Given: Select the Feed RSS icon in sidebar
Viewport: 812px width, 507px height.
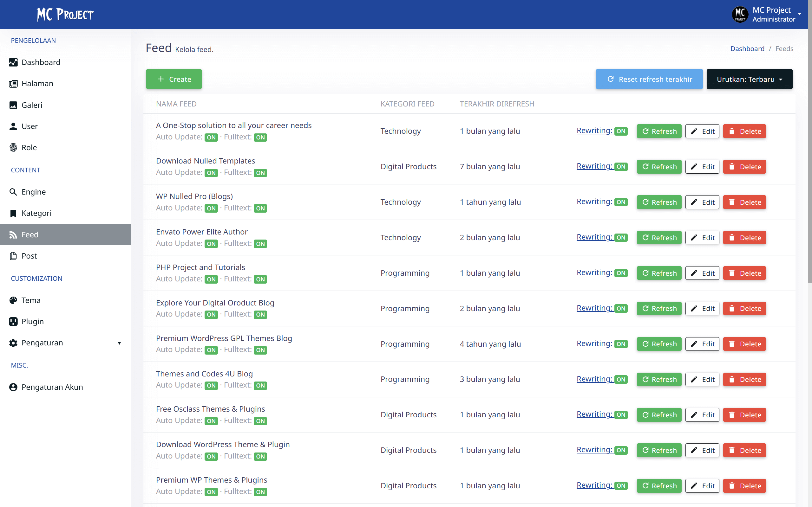Looking at the screenshot, I should pos(13,234).
